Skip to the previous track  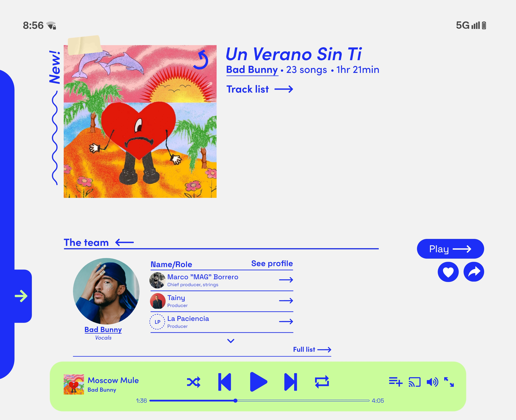click(225, 382)
